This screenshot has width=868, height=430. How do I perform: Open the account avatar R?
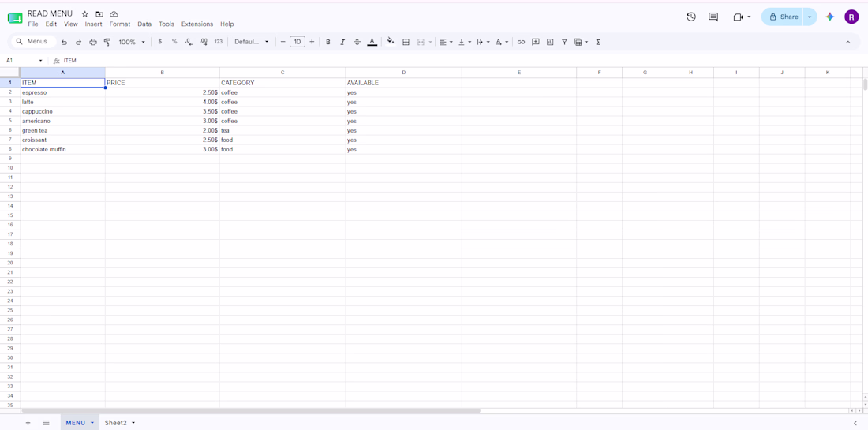coord(851,17)
